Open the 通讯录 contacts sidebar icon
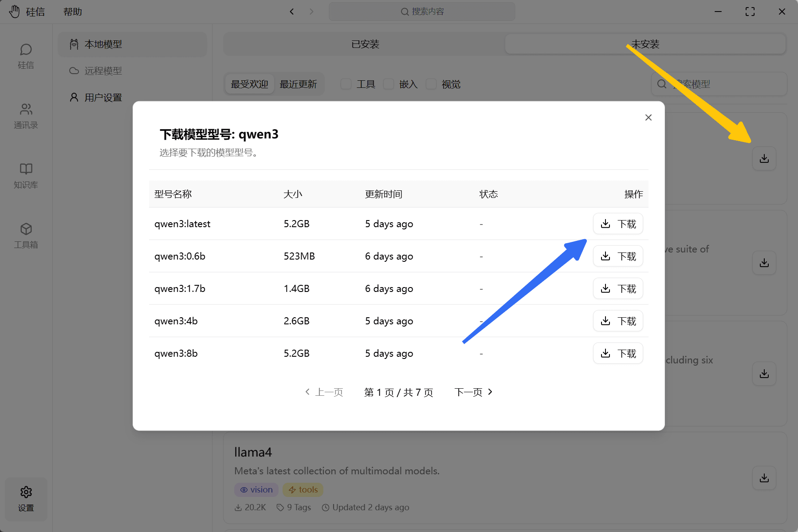Viewport: 798px width, 532px height. [x=26, y=116]
